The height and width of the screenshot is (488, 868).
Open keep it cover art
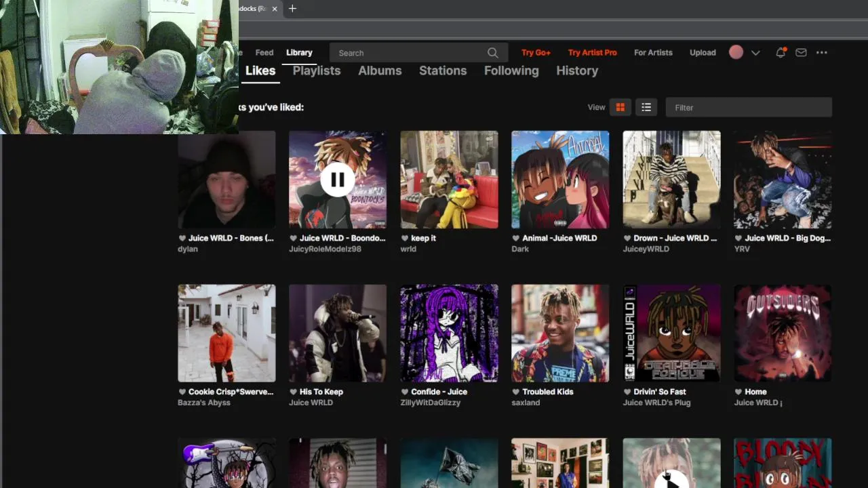[449, 180]
